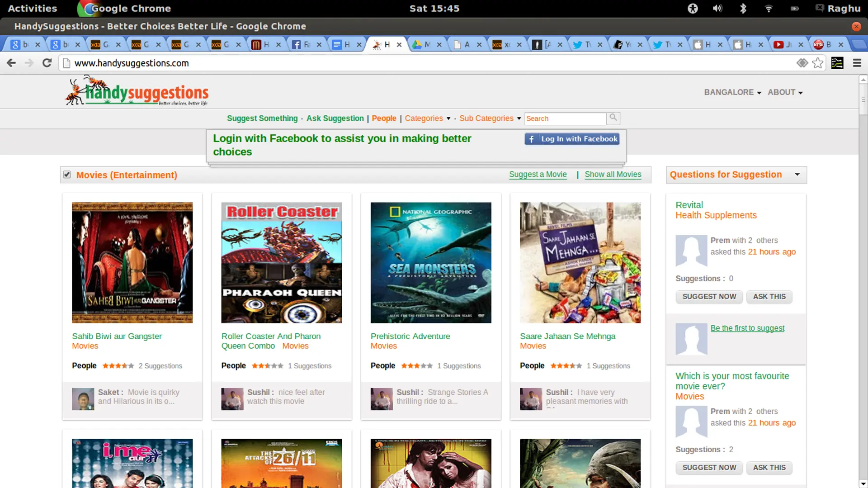Switch to the Facebook tab
The width and height of the screenshot is (868, 488).
click(301, 44)
